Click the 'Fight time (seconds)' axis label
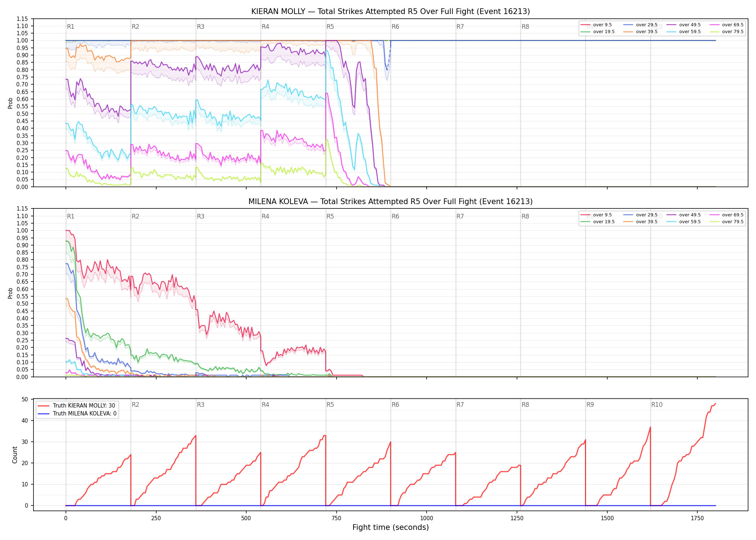Image resolution: width=756 pixels, height=540 pixels. (391, 527)
